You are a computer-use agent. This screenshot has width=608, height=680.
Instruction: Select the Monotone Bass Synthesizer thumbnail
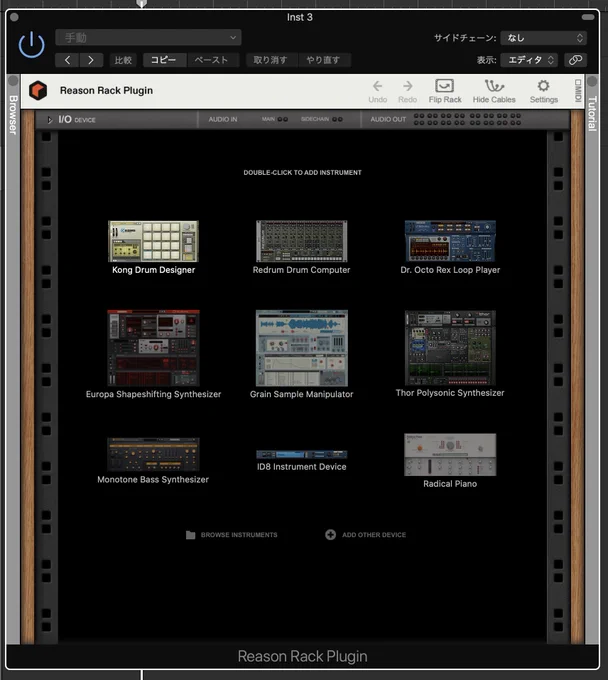tap(153, 454)
